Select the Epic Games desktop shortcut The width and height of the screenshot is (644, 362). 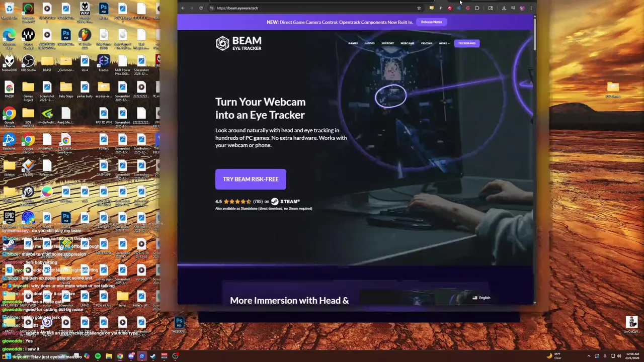click(9, 220)
